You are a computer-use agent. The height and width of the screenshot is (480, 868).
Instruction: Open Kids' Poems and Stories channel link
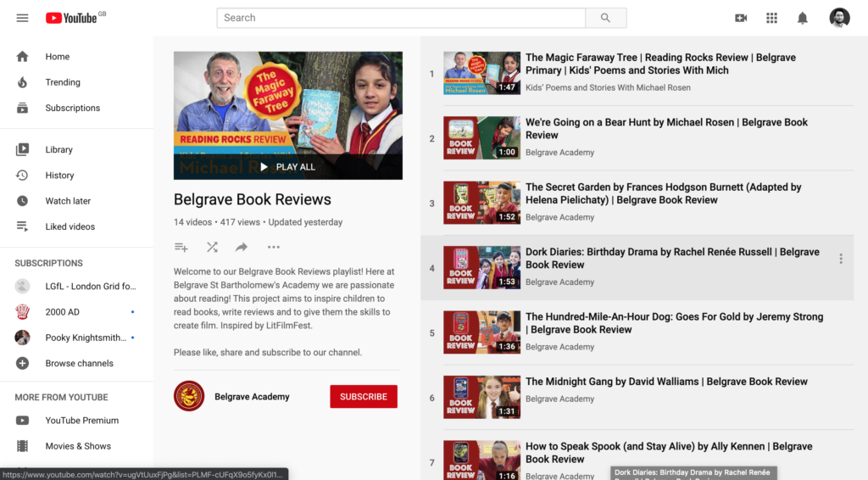[x=608, y=87]
